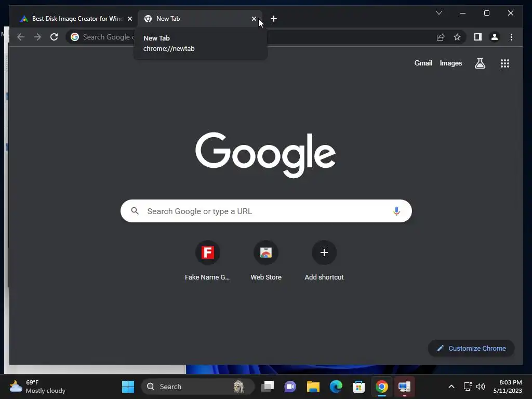Close the Best Disk Image Creator tab
The height and width of the screenshot is (399, 532).
[129, 19]
